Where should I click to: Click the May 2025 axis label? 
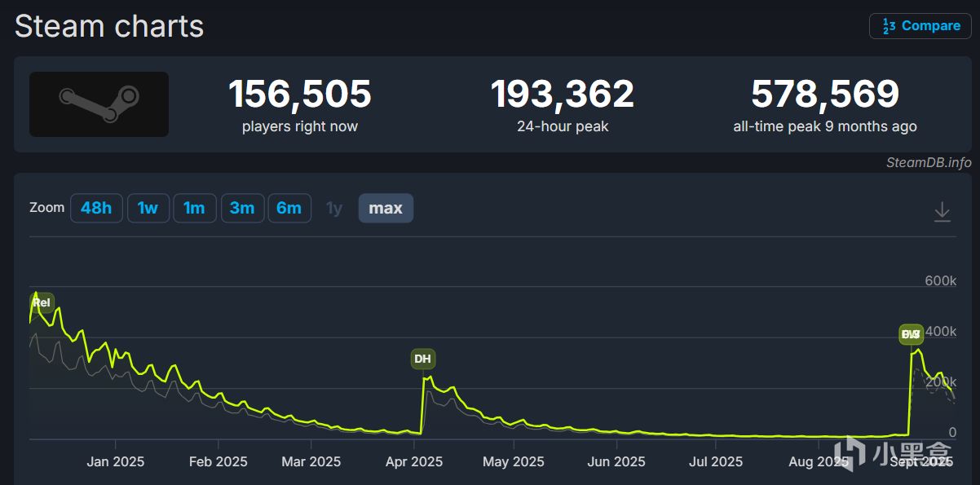coord(513,461)
